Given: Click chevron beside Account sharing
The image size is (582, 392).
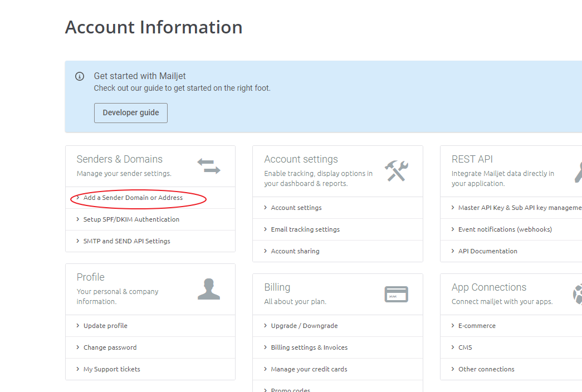Looking at the screenshot, I should [266, 251].
